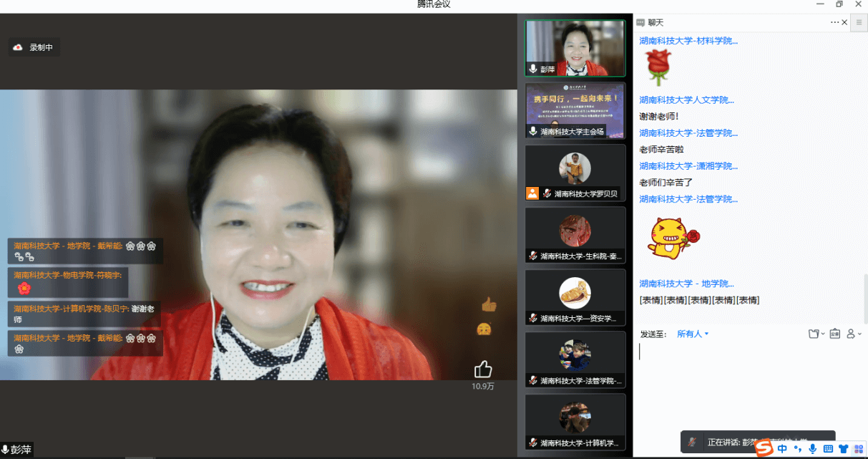Click the thumbs-up like button

point(483,369)
